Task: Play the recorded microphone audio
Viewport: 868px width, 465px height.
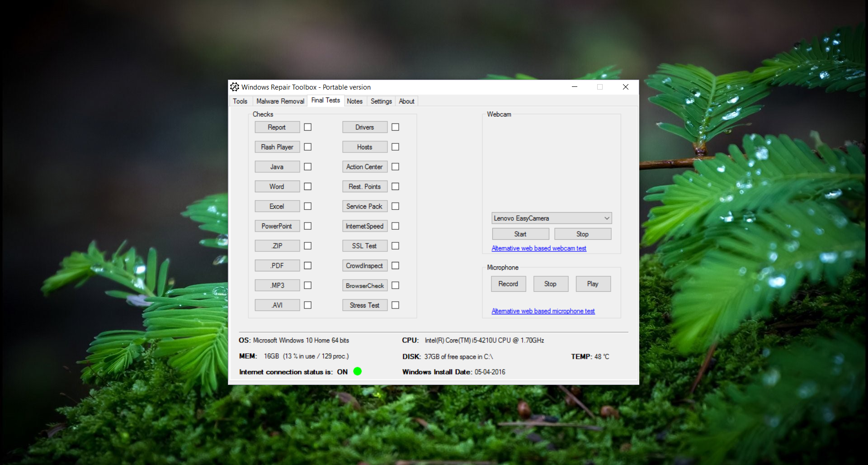Action: (x=592, y=284)
